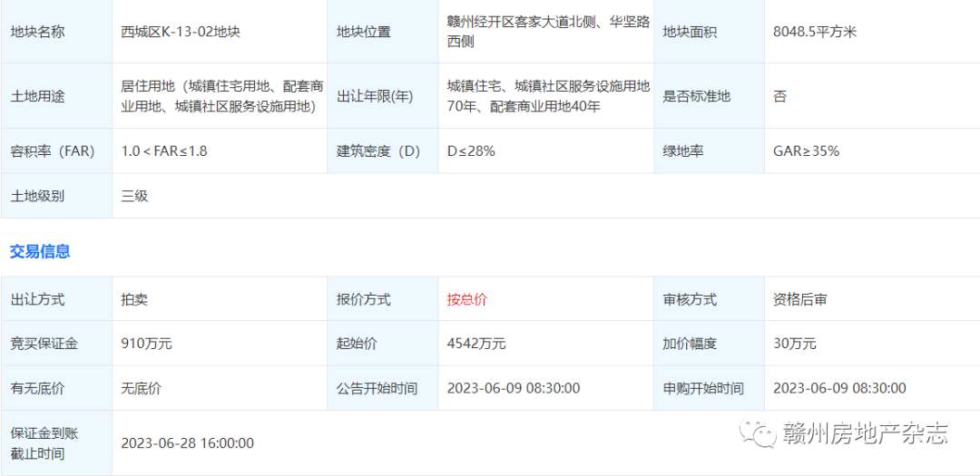980x476 pixels.
Task: Select the 地块面积 label cell
Action: click(710, 31)
